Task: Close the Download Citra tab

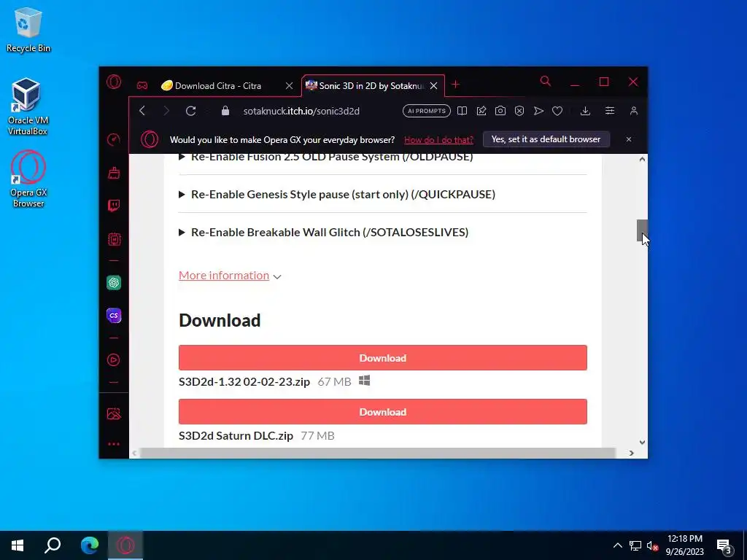Action: [x=289, y=86]
